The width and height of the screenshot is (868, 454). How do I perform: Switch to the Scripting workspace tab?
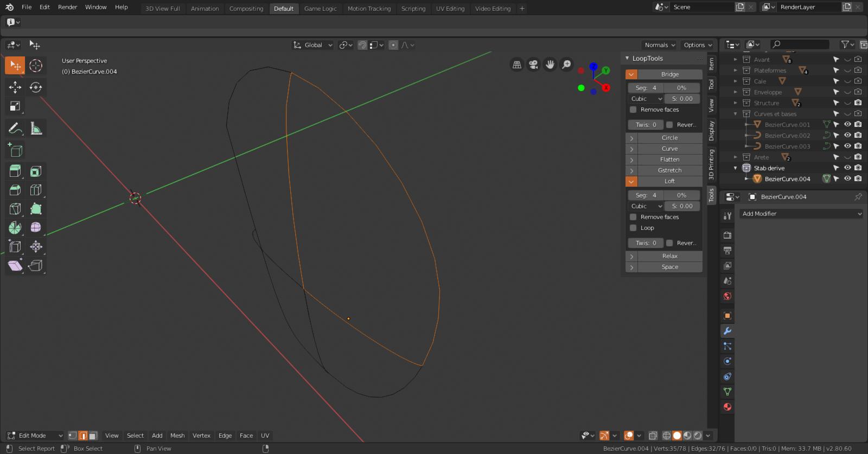coord(413,9)
